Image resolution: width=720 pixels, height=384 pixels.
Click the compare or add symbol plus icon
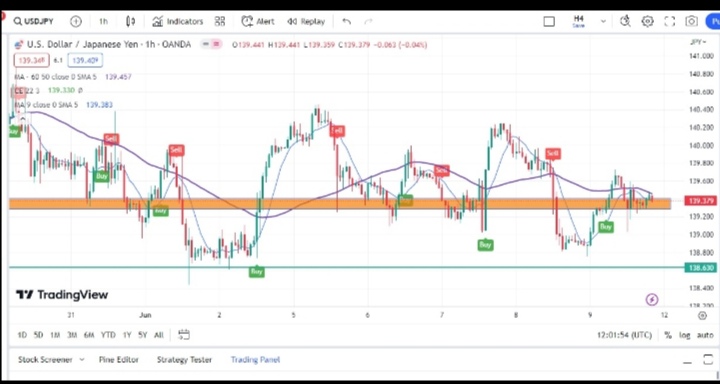point(76,21)
